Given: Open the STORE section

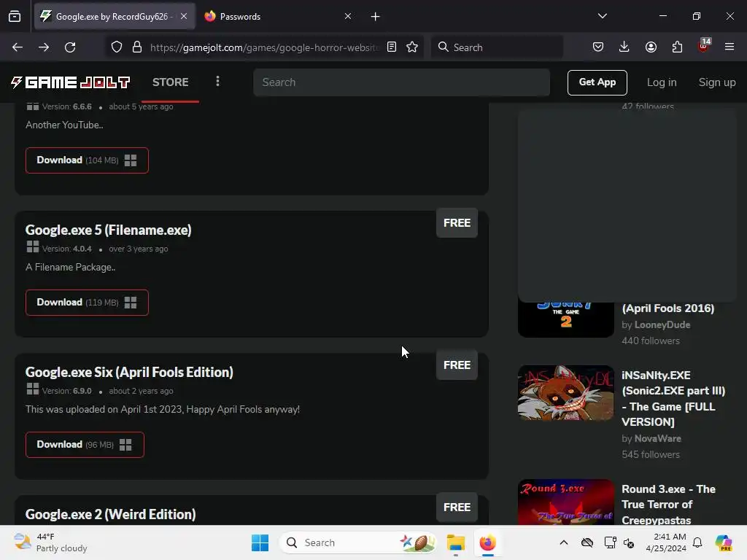Looking at the screenshot, I should (171, 82).
